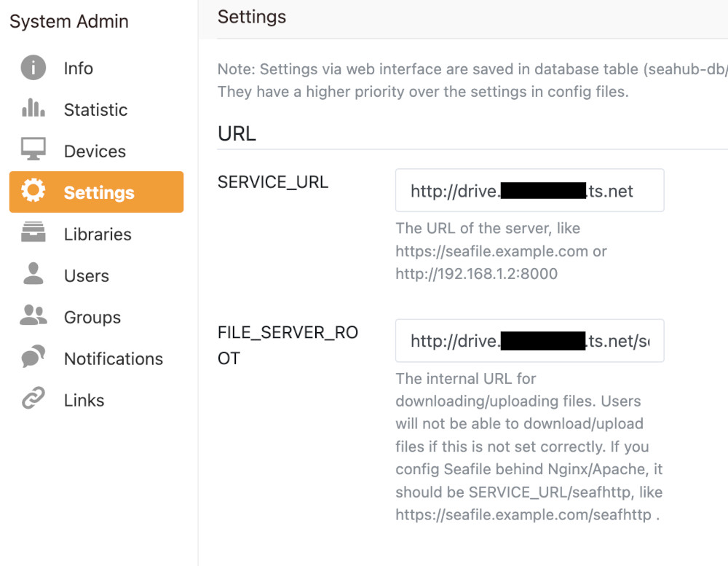Click the Users person icon
The height and width of the screenshot is (566, 728).
33,275
